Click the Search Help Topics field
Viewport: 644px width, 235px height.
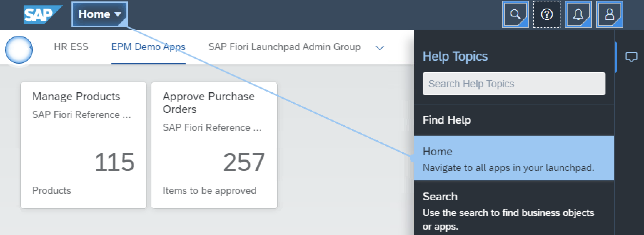tap(514, 84)
